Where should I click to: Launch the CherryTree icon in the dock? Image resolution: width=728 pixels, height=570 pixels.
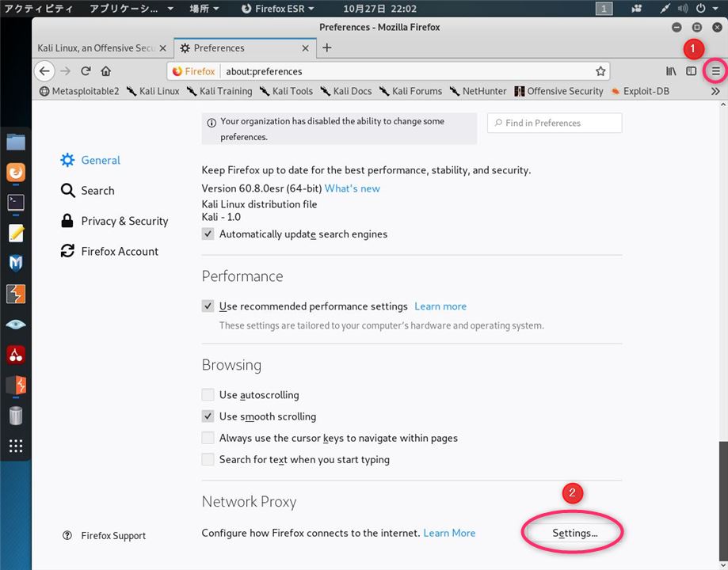coord(16,355)
